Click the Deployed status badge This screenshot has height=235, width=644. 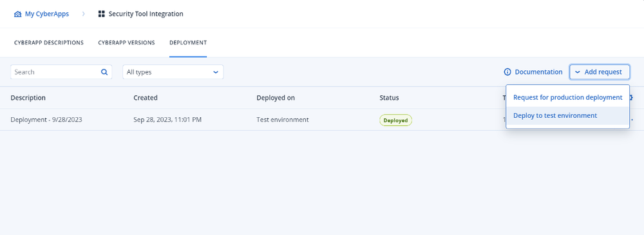coord(395,120)
